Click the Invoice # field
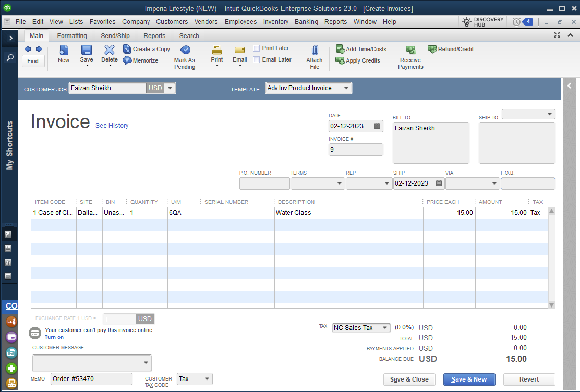The width and height of the screenshot is (580, 392). (x=356, y=150)
